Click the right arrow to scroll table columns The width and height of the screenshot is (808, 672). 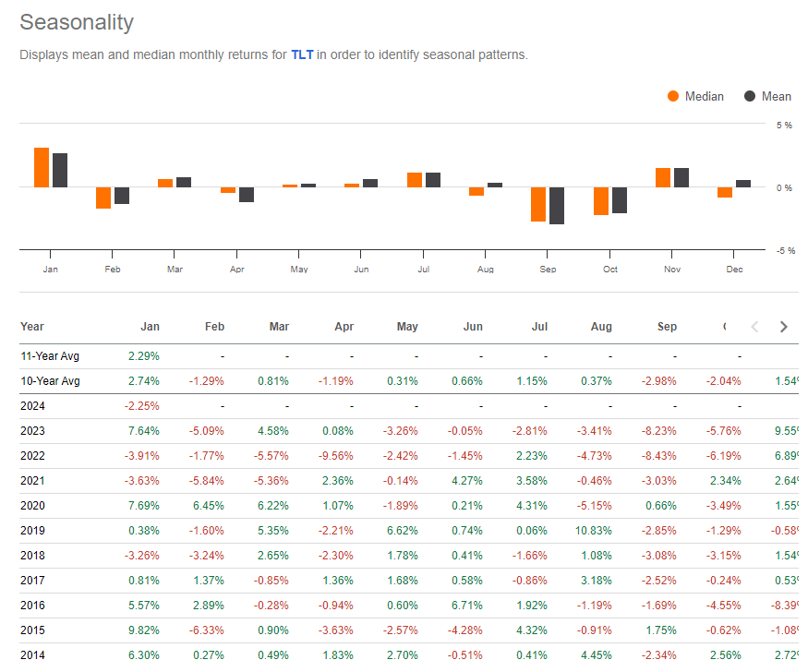tap(783, 327)
